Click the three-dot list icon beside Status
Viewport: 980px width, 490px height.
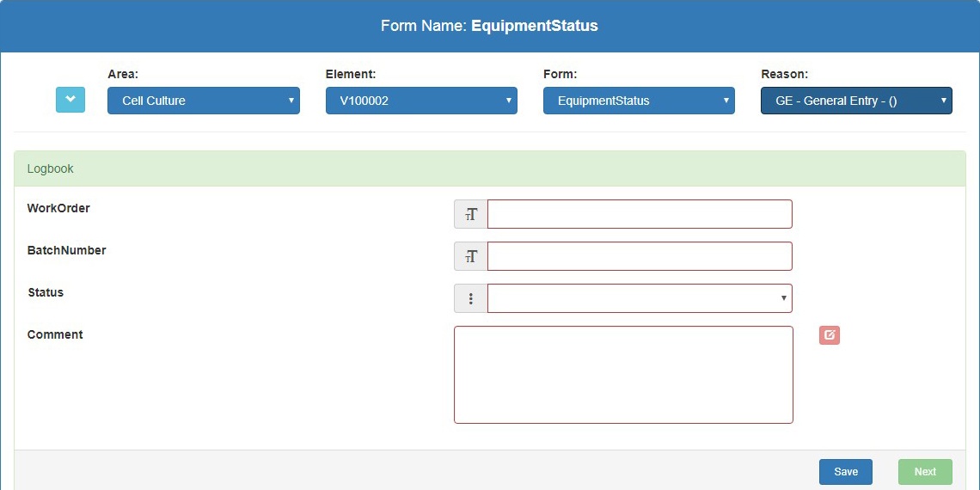[470, 299]
